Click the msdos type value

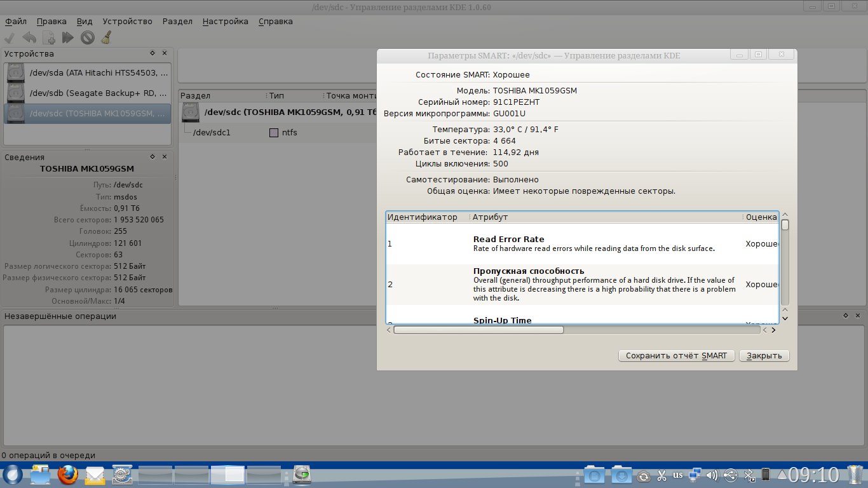pos(125,197)
